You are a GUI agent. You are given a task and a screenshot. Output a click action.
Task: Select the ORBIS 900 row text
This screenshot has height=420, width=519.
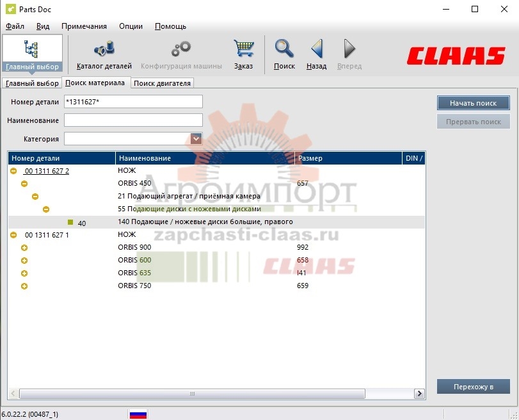coord(134,247)
